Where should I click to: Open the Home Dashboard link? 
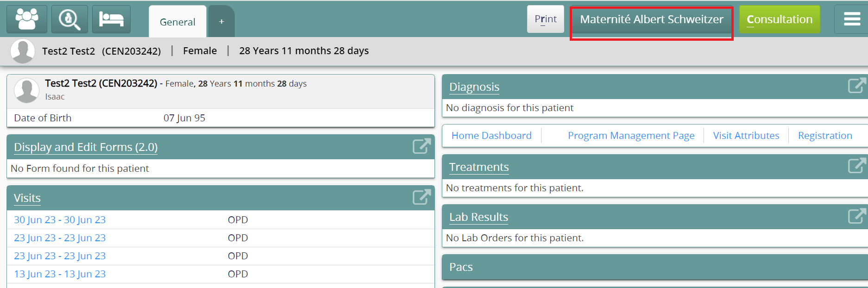pos(491,136)
